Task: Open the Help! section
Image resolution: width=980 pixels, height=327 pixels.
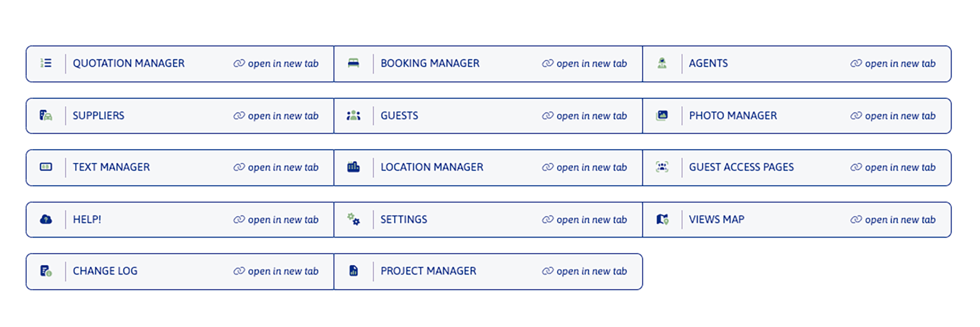Action: [x=87, y=219]
